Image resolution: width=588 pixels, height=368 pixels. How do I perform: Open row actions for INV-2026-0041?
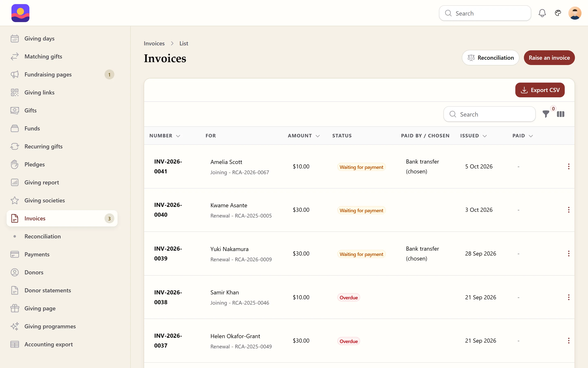569,166
